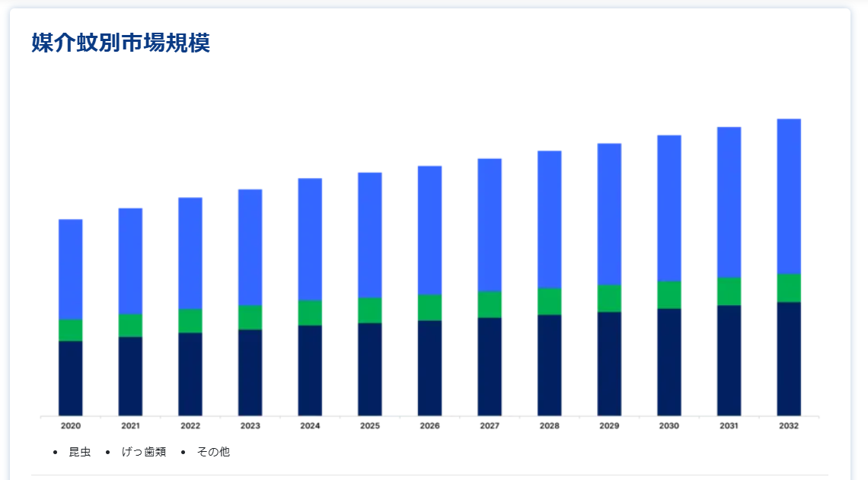Select the げっ歯類 legend item
Image resolution: width=868 pixels, height=480 pixels.
click(143, 452)
